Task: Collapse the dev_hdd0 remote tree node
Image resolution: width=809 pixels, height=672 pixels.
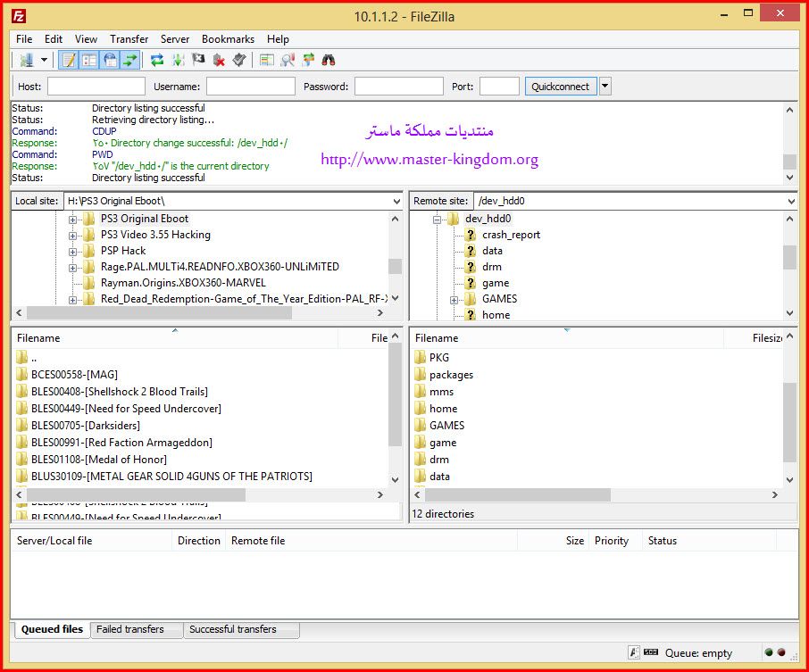Action: (437, 220)
